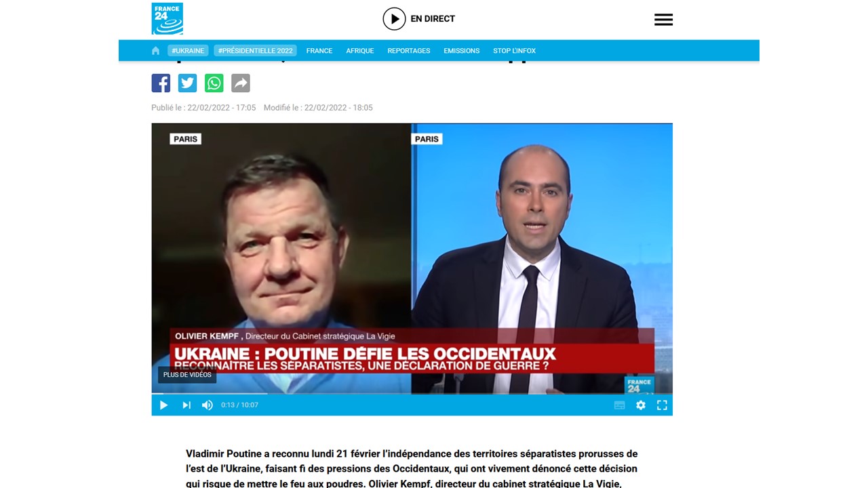Start the EN DIRECT live stream
Image resolution: width=868 pixels, height=488 pixels.
pyautogui.click(x=419, y=19)
